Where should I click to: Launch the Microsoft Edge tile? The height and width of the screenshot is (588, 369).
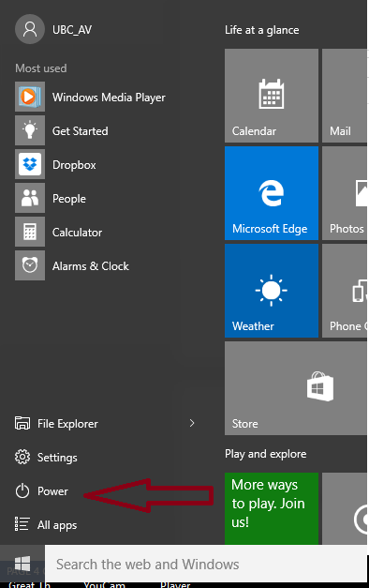coord(272,193)
